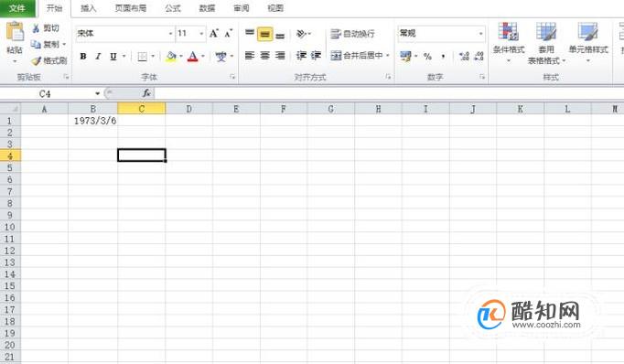Toggle Italic formatting
This screenshot has width=624, height=364.
(98, 57)
